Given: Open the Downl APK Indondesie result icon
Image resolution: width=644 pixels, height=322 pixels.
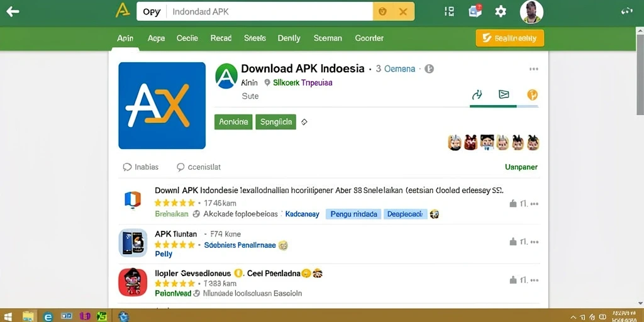Looking at the screenshot, I should [x=133, y=200].
